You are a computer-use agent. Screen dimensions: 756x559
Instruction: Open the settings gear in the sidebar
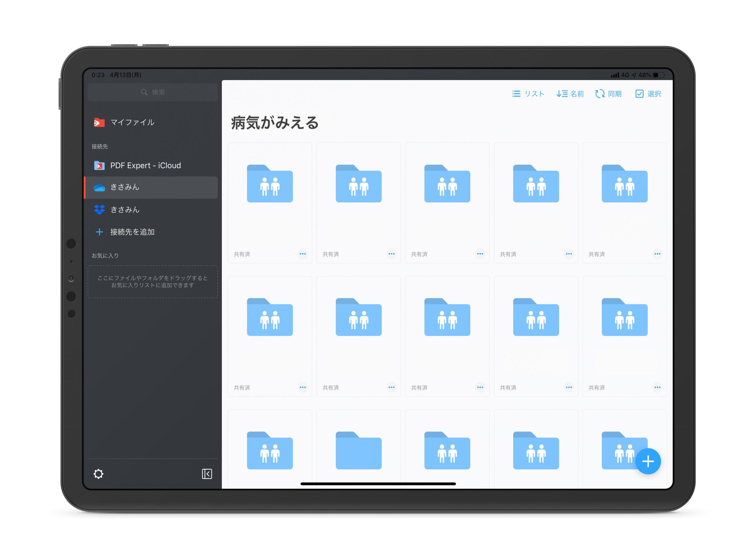pos(98,474)
